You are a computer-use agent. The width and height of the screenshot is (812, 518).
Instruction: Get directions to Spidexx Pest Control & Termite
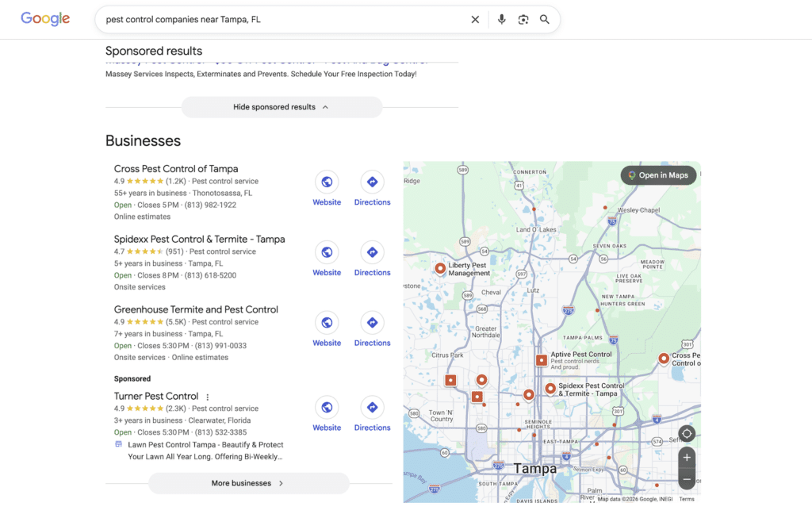click(373, 252)
